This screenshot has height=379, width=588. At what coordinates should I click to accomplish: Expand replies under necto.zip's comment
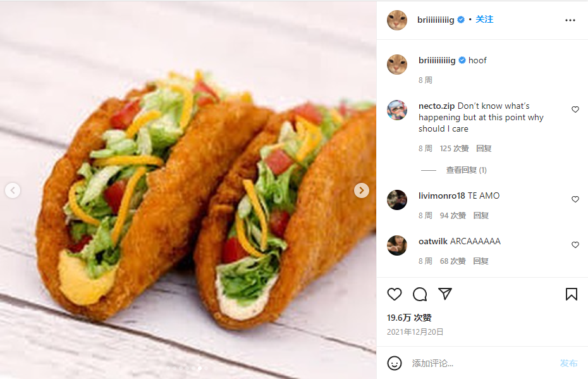466,170
